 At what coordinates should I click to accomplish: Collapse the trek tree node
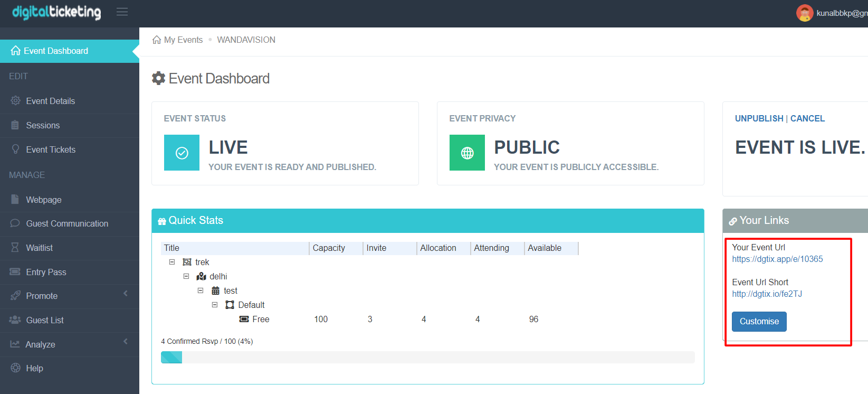tap(172, 262)
